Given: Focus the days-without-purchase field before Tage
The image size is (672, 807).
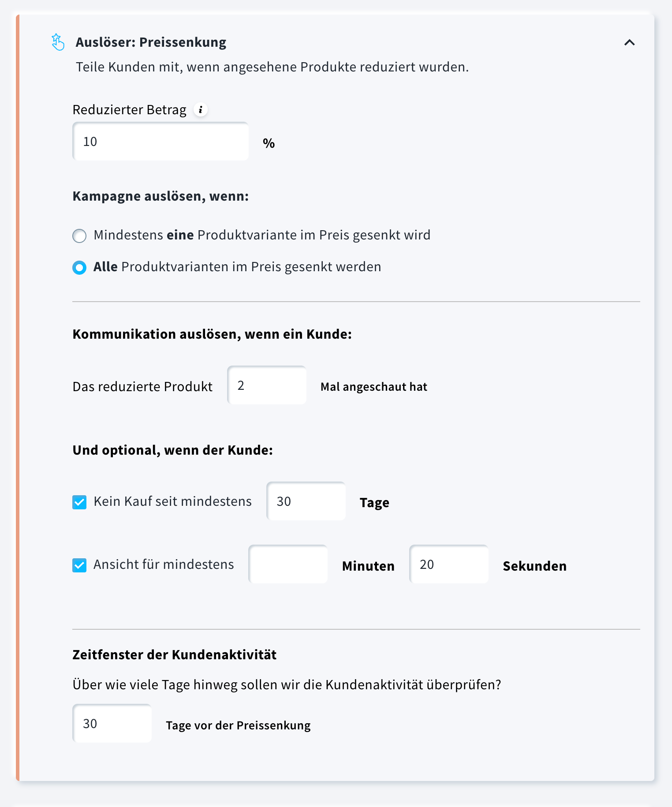Looking at the screenshot, I should pos(306,501).
